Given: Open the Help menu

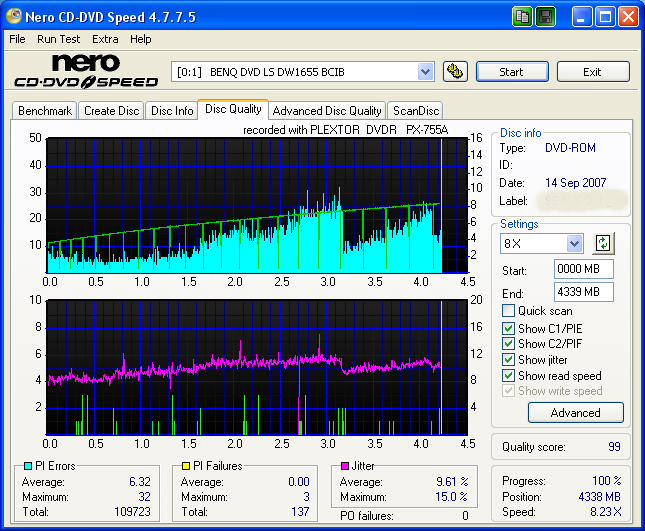Looking at the screenshot, I should click(141, 39).
